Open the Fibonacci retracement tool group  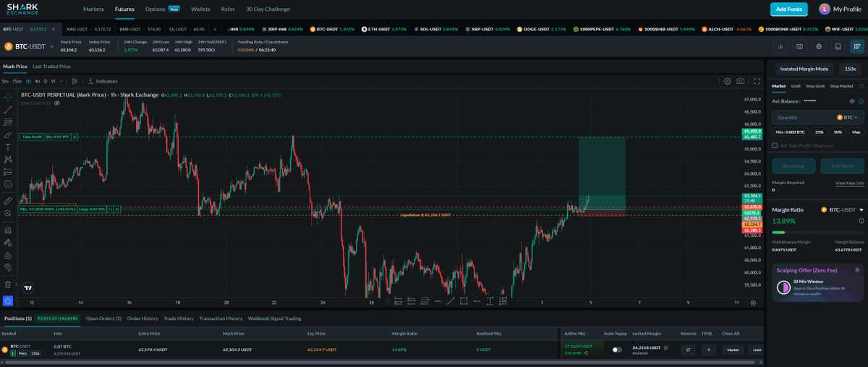coord(7,122)
